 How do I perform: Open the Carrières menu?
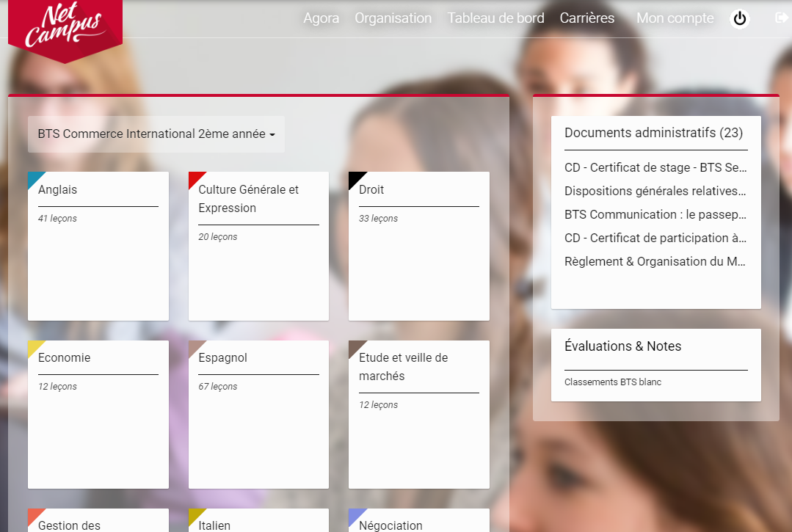[587, 18]
